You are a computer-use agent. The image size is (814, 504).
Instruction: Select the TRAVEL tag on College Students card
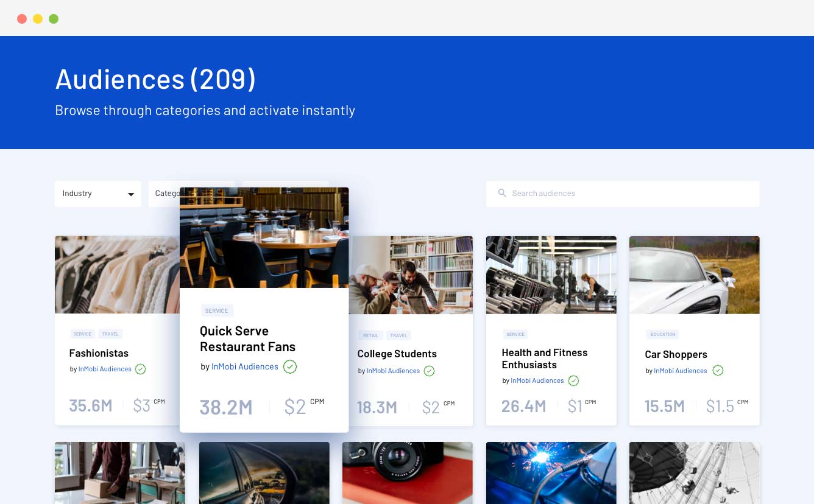[398, 335]
